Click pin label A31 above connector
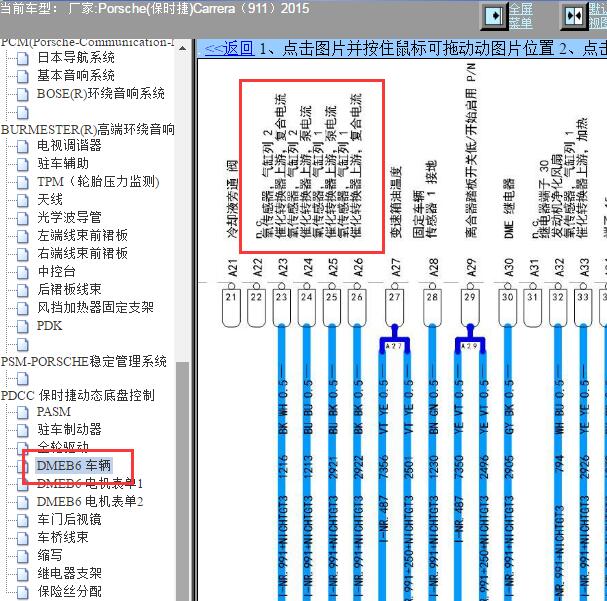This screenshot has height=601, width=607. (533, 267)
